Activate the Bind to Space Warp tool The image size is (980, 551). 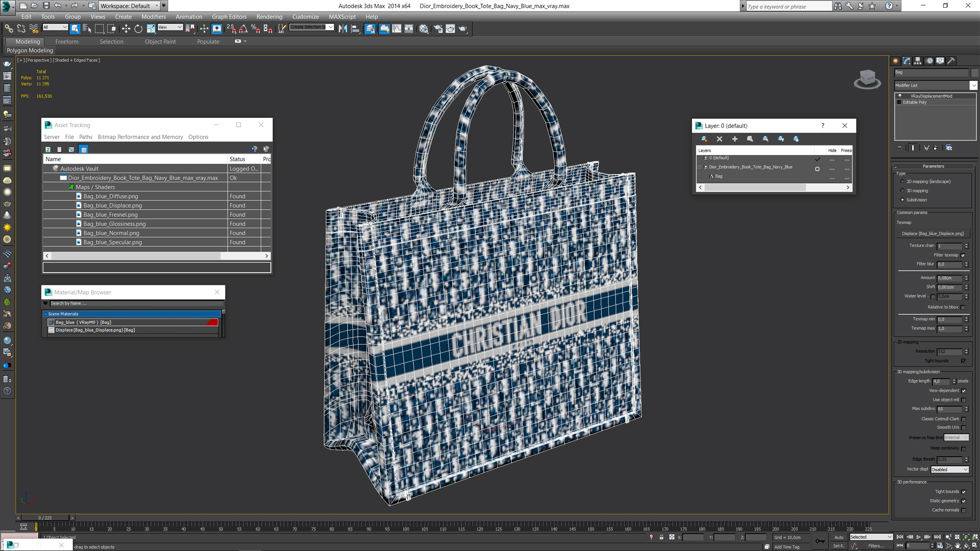tap(34, 29)
